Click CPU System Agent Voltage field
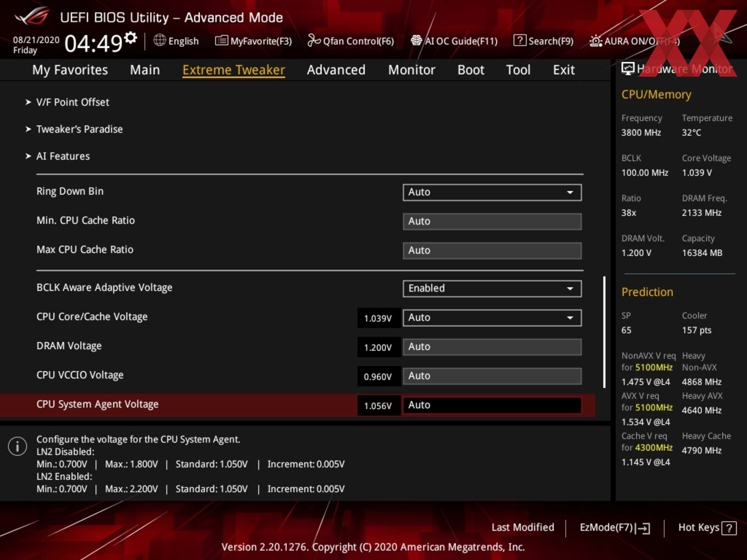 coord(492,405)
